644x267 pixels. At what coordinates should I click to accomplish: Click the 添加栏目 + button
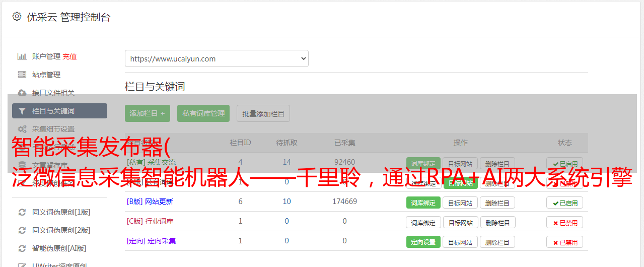(x=148, y=113)
